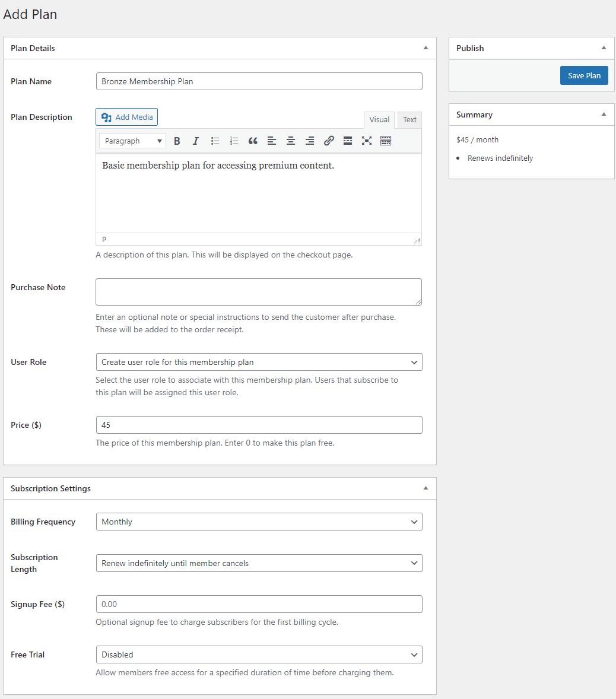Click the Add Media button
616x699 pixels.
point(127,117)
